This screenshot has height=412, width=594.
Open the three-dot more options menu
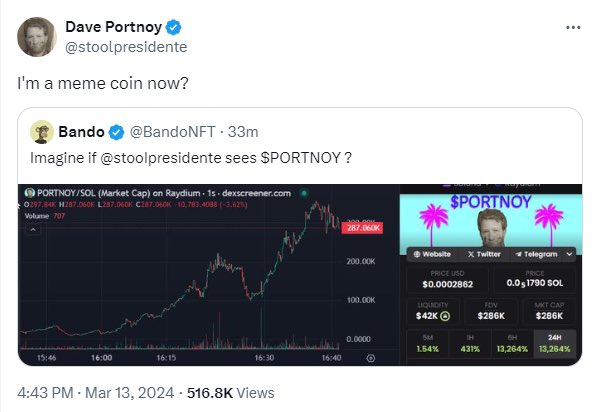pyautogui.click(x=573, y=27)
